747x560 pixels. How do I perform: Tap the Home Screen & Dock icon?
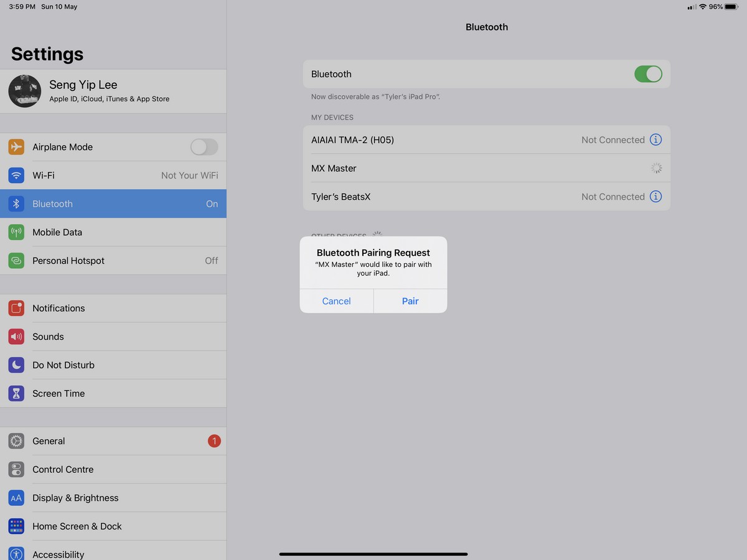pos(16,526)
